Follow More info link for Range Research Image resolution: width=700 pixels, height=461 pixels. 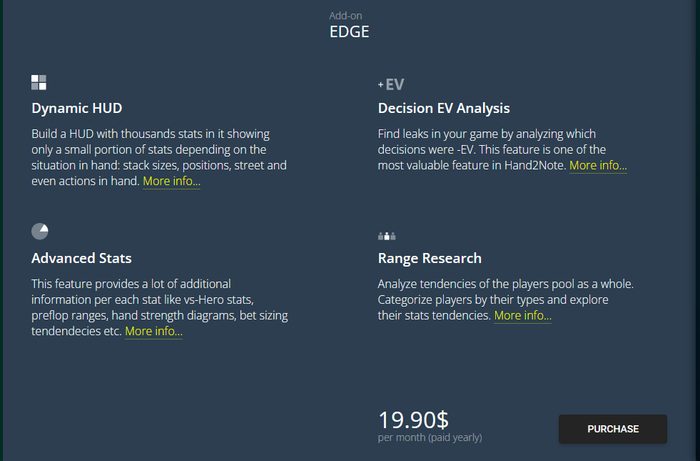pos(522,316)
